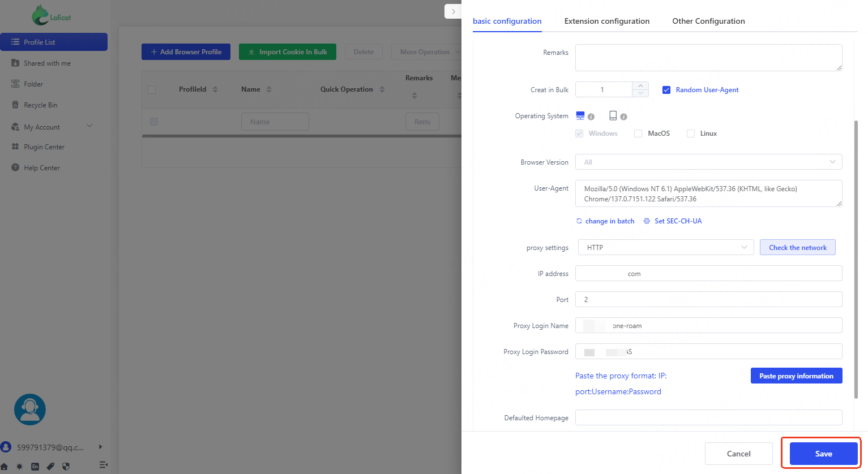The width and height of the screenshot is (868, 474).
Task: Click the 'change in batch' refresh icon
Action: (x=579, y=221)
